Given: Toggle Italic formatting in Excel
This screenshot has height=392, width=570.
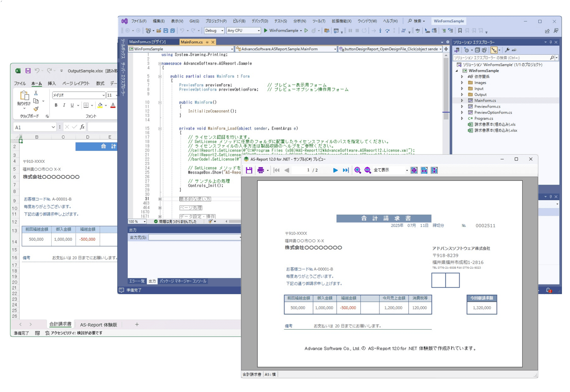Looking at the screenshot, I should pyautogui.click(x=64, y=105).
